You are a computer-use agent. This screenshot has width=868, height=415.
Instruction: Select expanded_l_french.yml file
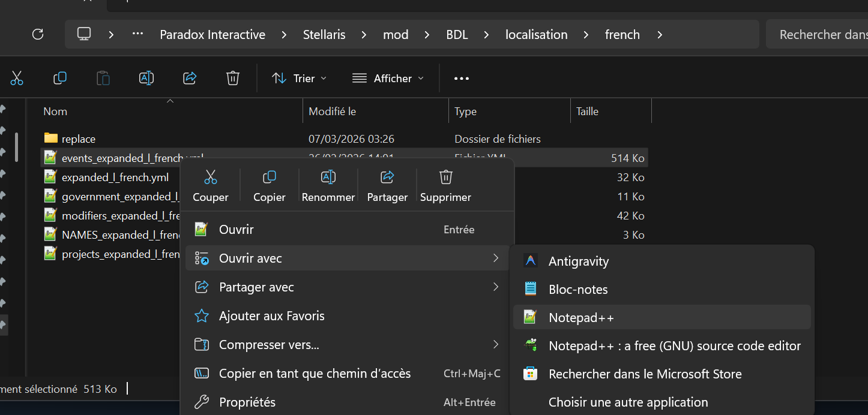115,178
